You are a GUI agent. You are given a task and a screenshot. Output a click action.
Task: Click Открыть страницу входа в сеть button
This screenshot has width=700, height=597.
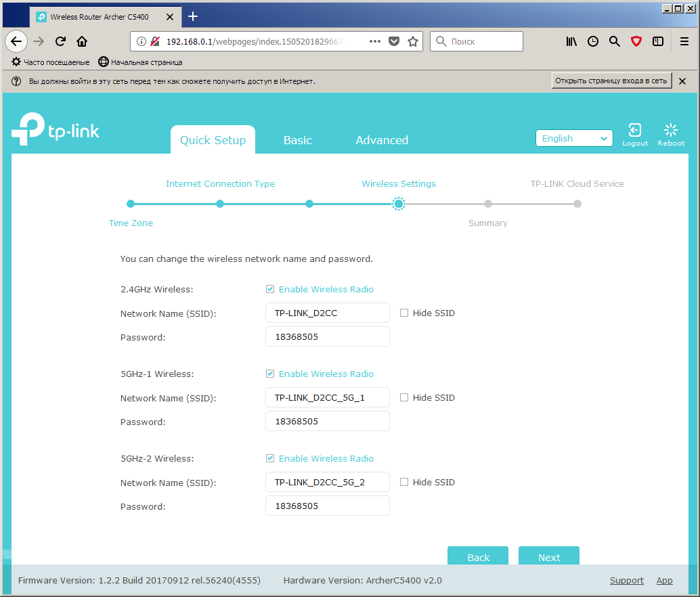point(611,81)
